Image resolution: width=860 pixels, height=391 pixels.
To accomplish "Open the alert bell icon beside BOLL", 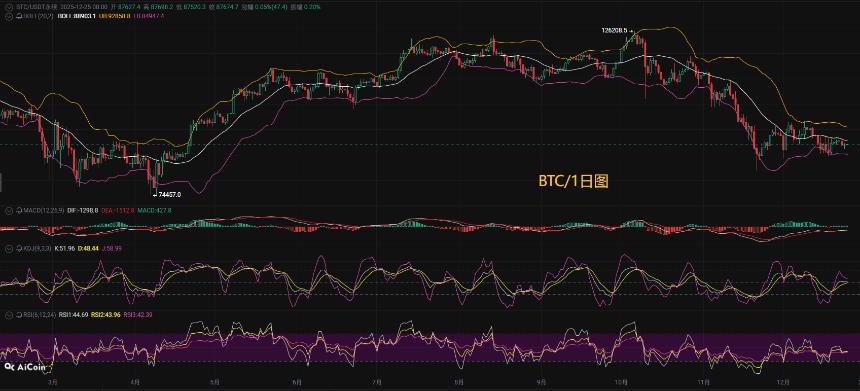I will click(20, 16).
